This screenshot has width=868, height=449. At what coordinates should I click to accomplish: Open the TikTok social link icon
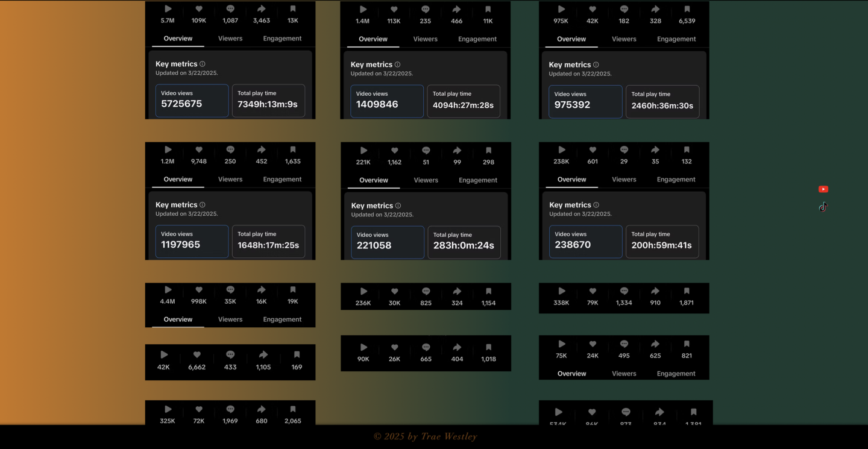823,207
